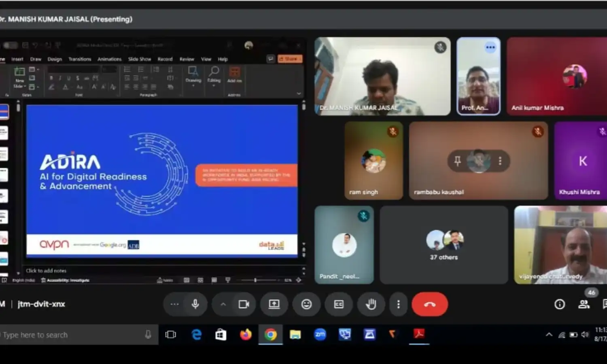Viewport: 607px width, 364px height.
Task: Open the Zoom app from the taskbar
Action: pyautogui.click(x=320, y=334)
